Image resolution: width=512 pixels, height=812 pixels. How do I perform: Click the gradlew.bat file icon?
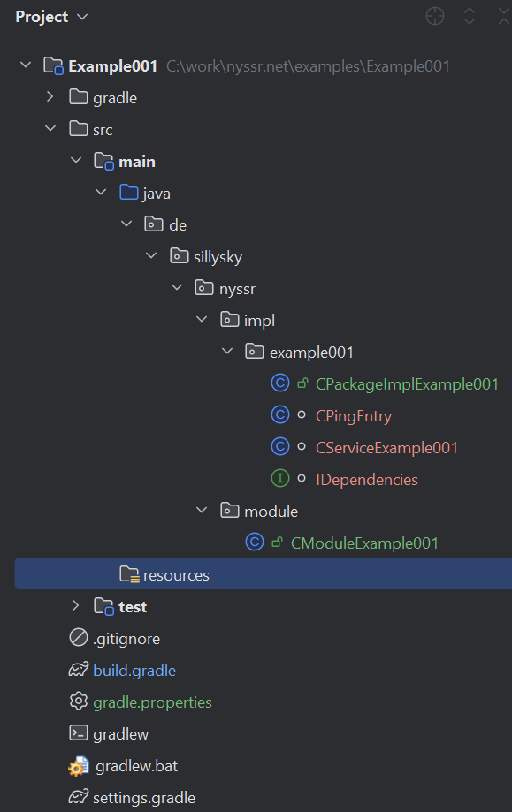(x=78, y=766)
